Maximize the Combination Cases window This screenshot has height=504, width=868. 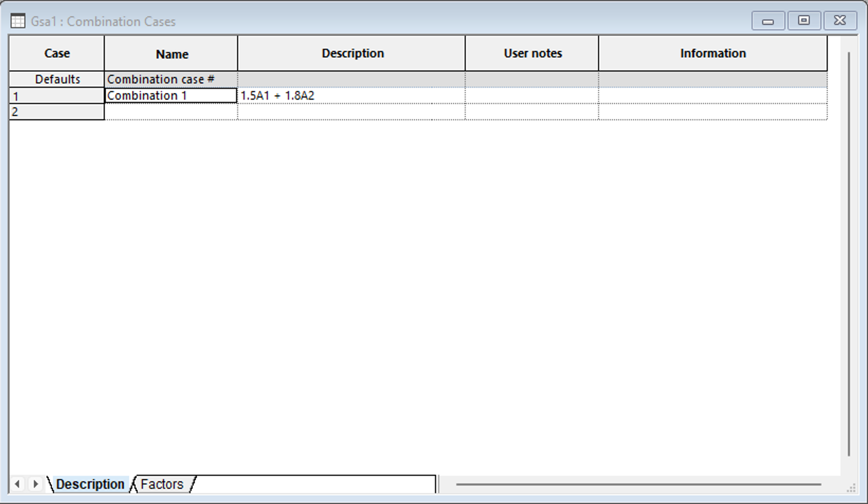click(x=804, y=21)
